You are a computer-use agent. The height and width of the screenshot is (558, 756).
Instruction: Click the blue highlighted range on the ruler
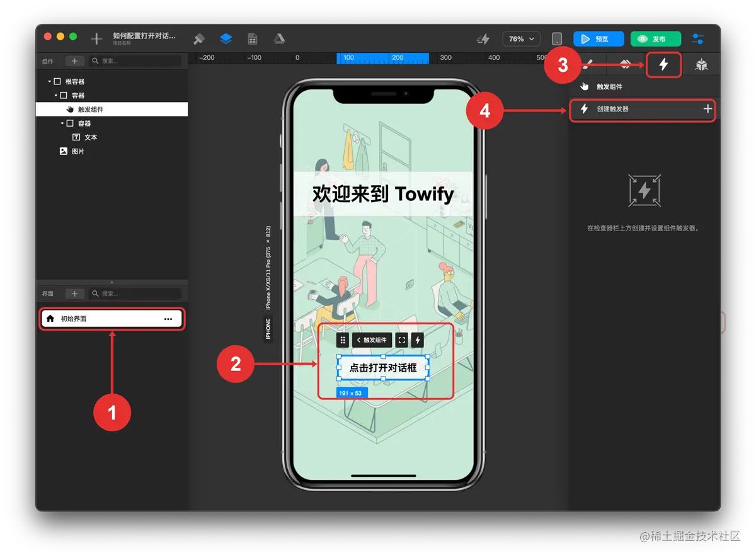[383, 58]
